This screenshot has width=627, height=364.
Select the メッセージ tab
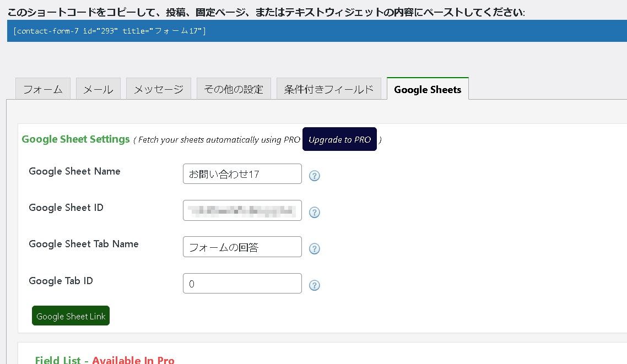158,88
